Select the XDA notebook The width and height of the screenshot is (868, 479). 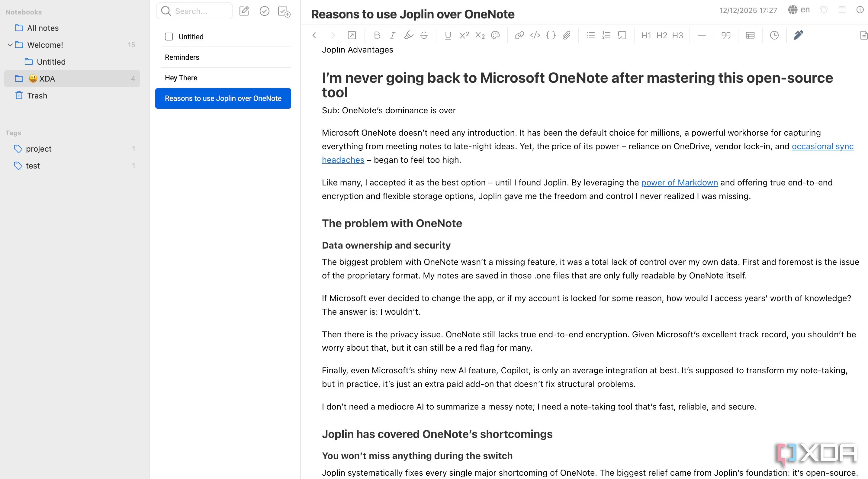[x=72, y=79]
